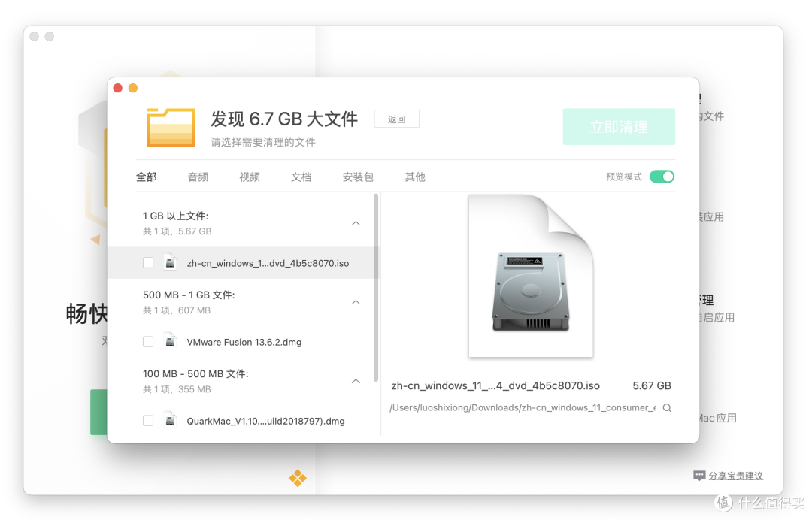Viewport: 812px width, 520px height.
Task: Click the large folder icon in header
Action: click(171, 126)
